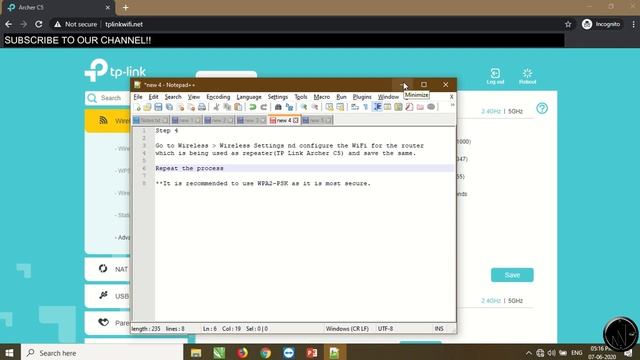Click the Replace toolbar icon
This screenshot has height=360, width=640.
coord(289,107)
